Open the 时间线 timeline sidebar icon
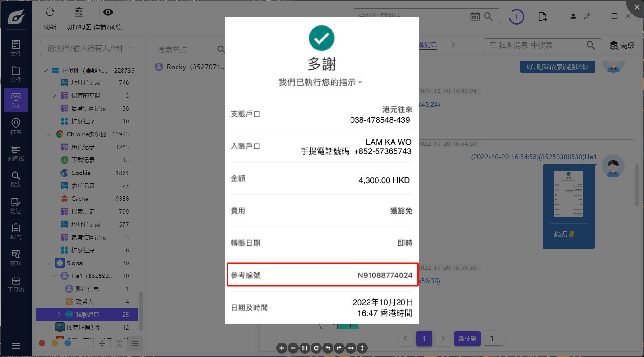The height and width of the screenshot is (357, 644). (16, 153)
